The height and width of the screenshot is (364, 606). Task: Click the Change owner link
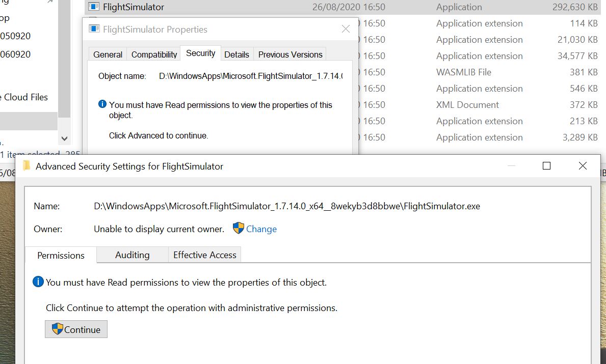(x=261, y=229)
